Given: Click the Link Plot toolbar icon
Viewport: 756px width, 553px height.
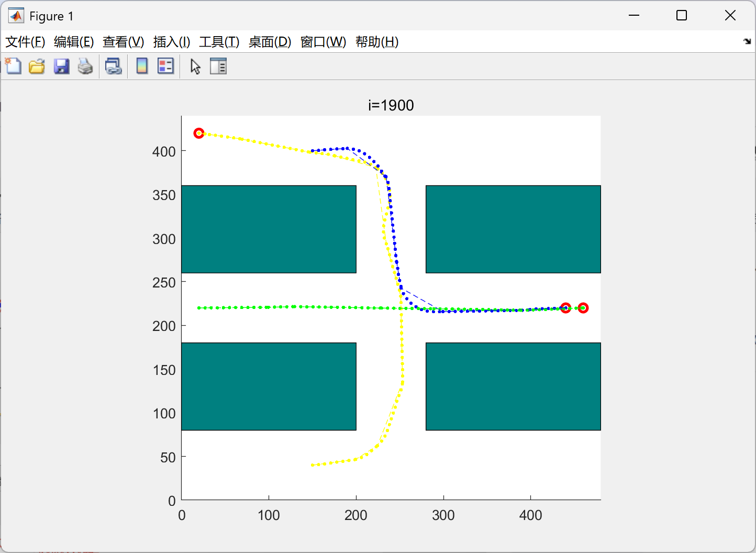Looking at the screenshot, I should (113, 67).
